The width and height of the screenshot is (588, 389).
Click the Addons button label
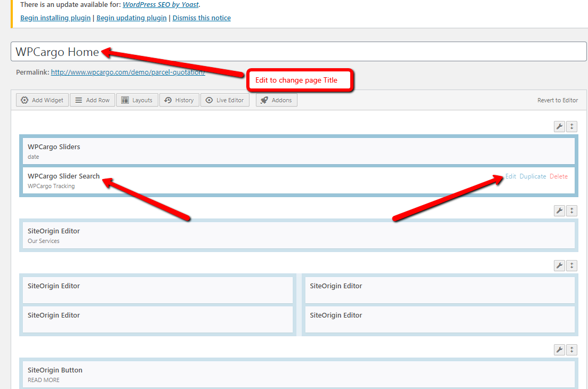pos(281,100)
